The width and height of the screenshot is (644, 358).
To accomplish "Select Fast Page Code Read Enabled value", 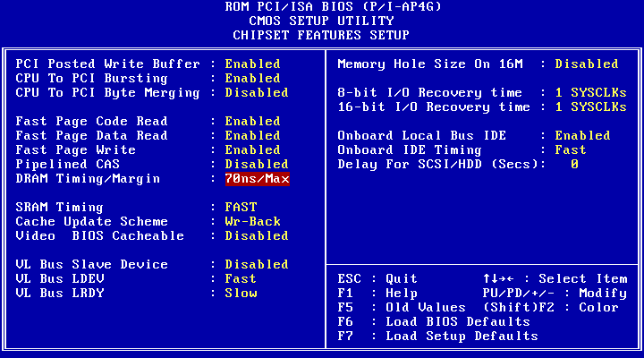I will tap(252, 121).
